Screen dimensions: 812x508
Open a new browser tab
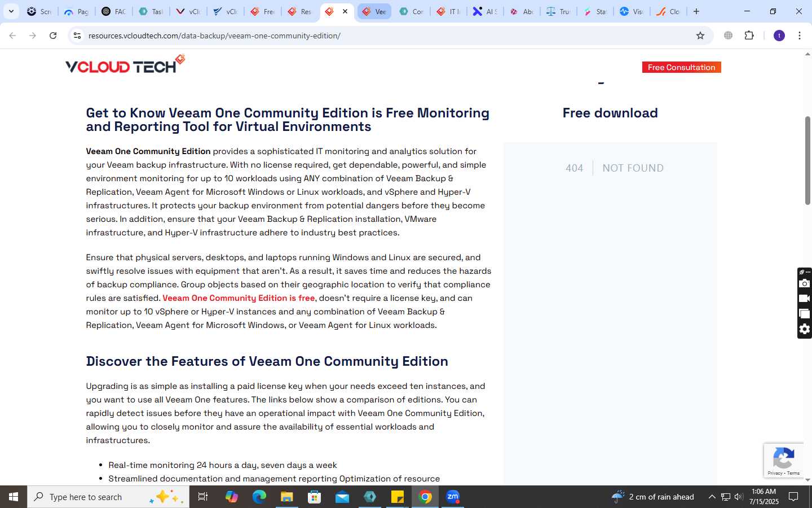[696, 11]
